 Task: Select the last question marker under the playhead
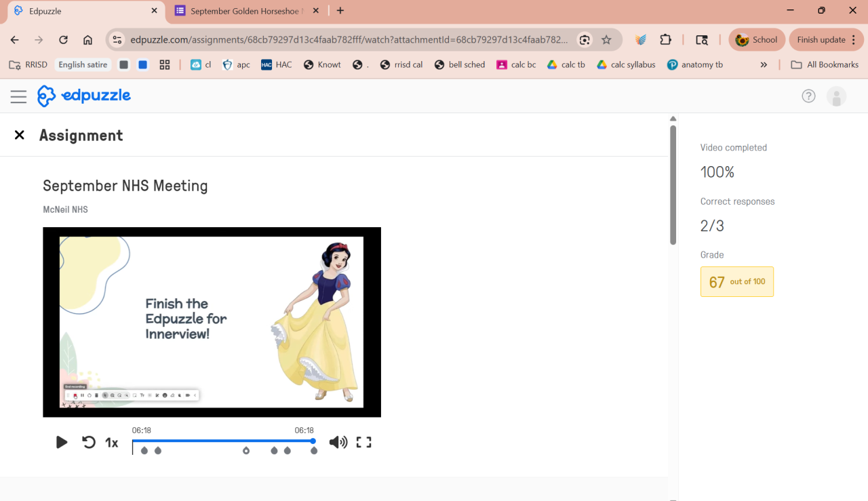coord(314,451)
